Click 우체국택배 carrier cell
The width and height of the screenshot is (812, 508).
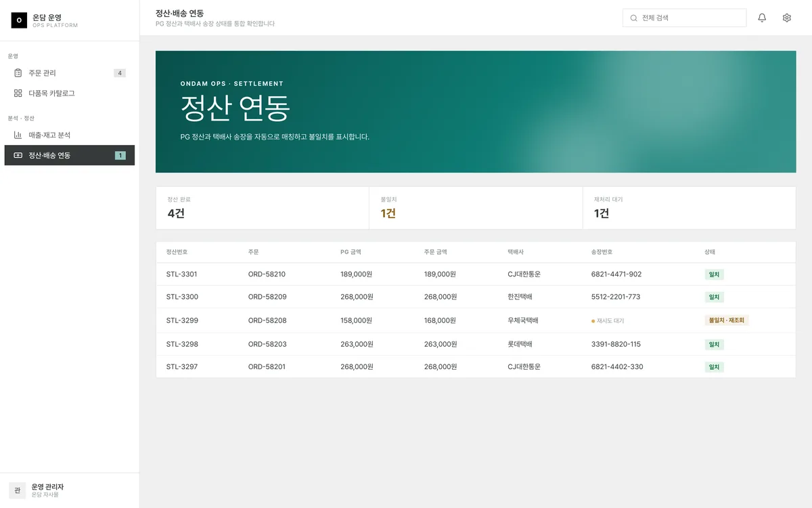(x=523, y=320)
